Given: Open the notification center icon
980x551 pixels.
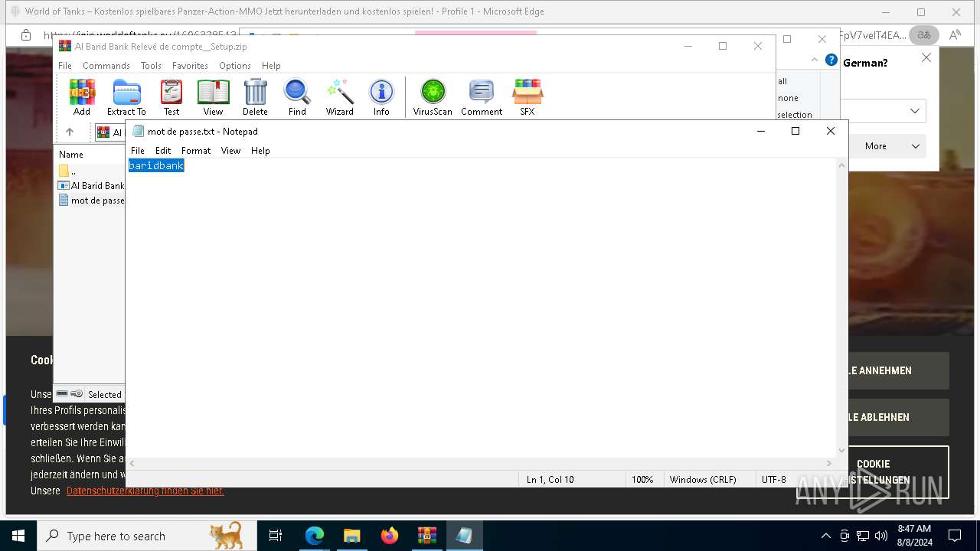Looking at the screenshot, I should [x=955, y=536].
